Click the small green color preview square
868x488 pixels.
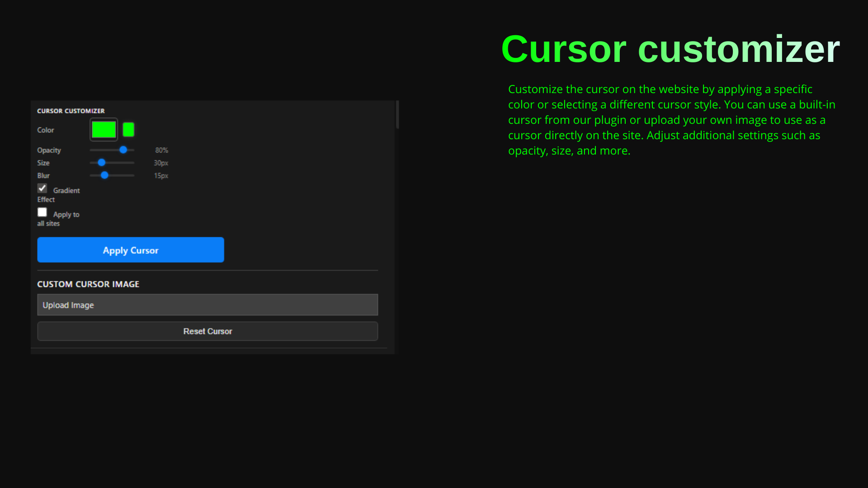[128, 130]
